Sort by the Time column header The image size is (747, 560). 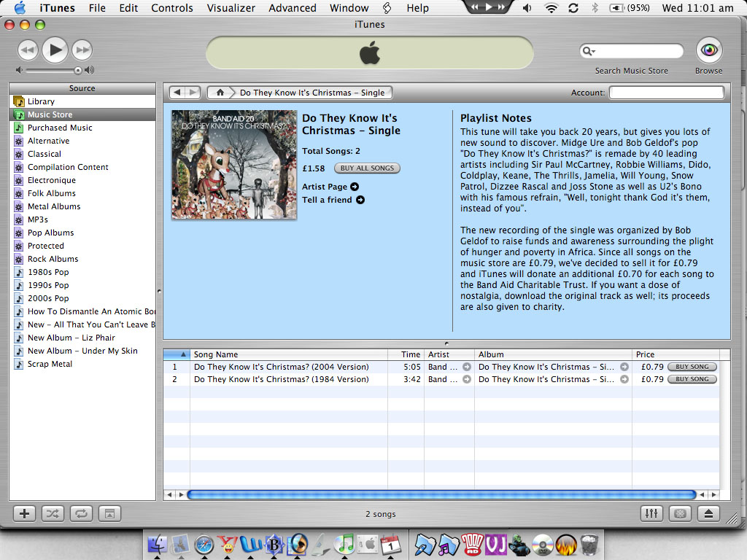pyautogui.click(x=406, y=354)
